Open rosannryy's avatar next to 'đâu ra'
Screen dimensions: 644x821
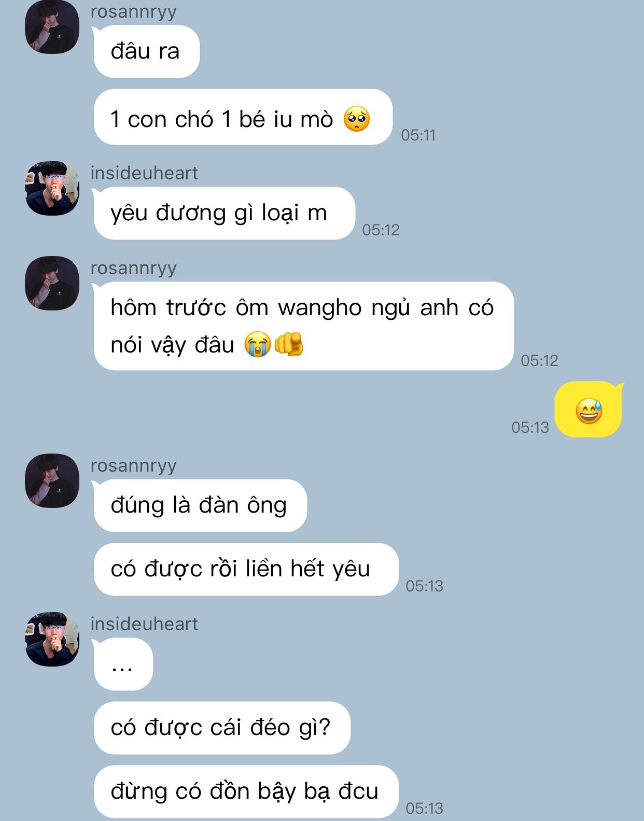pos(52,26)
